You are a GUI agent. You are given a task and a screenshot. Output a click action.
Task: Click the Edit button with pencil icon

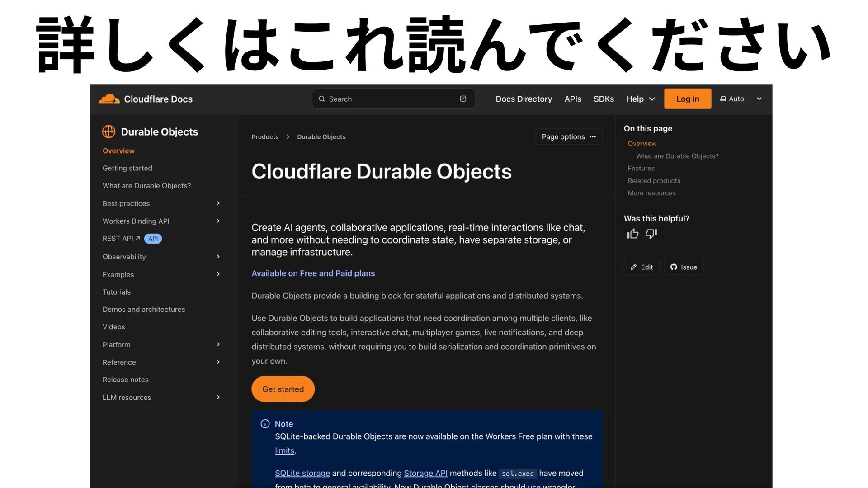point(642,267)
